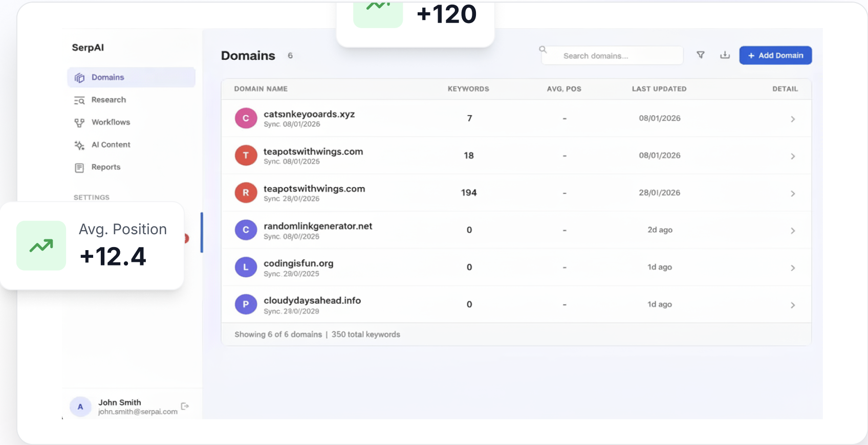868x445 pixels.
Task: Click the red R avatar icon
Action: (246, 193)
